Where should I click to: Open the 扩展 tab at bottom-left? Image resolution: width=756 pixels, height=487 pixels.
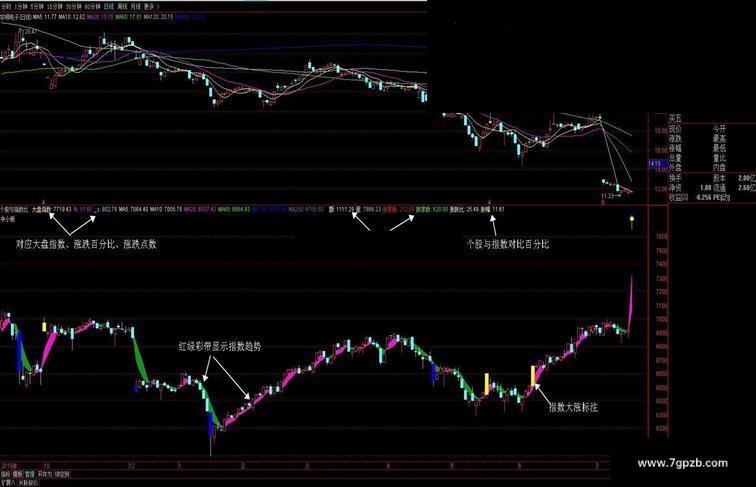click(x=8, y=483)
